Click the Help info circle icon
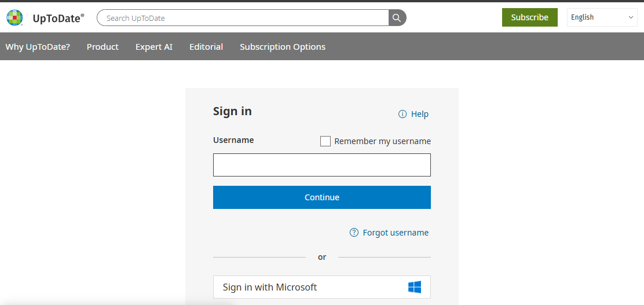 point(402,114)
